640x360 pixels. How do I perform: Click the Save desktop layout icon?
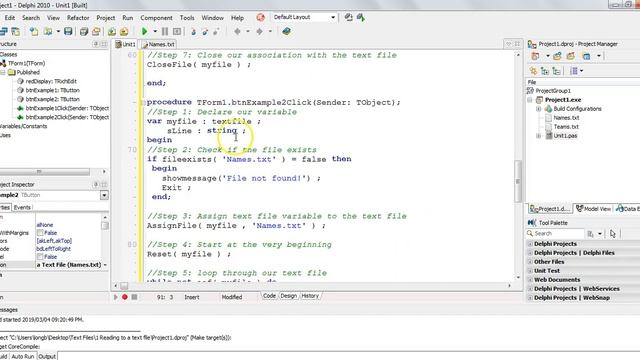click(348, 17)
